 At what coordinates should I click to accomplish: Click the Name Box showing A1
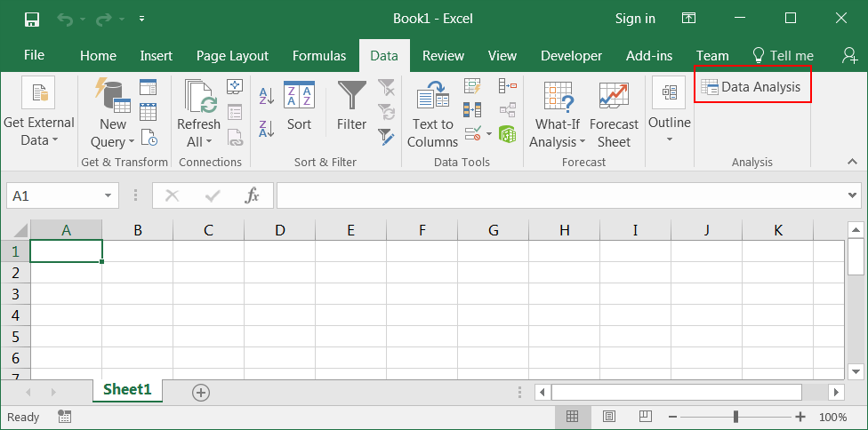tap(53, 195)
